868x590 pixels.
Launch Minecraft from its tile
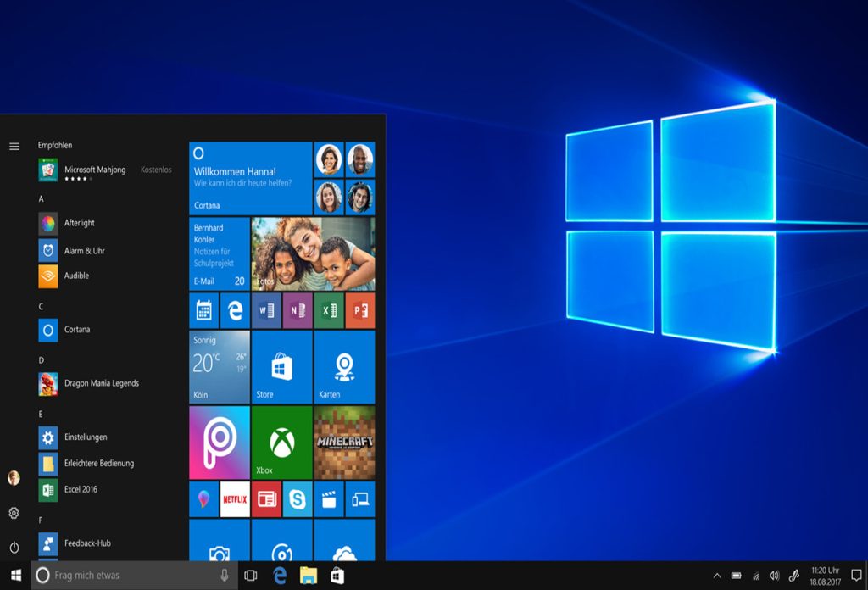tap(344, 442)
